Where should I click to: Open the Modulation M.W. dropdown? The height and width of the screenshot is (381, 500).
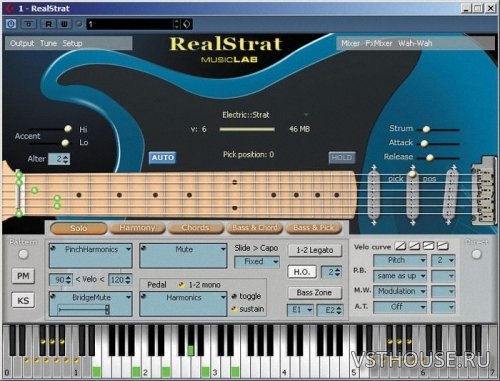coord(400,291)
